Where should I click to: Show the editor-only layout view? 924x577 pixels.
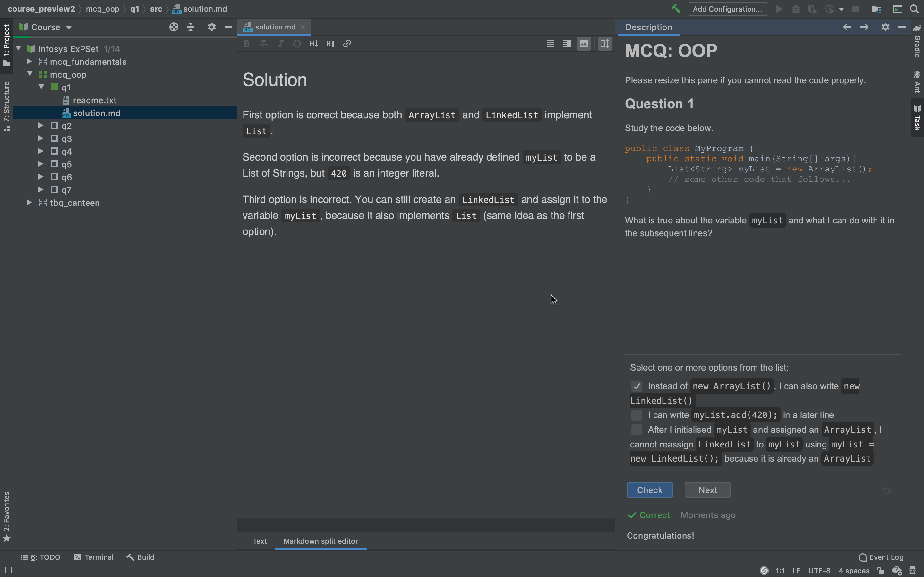550,44
